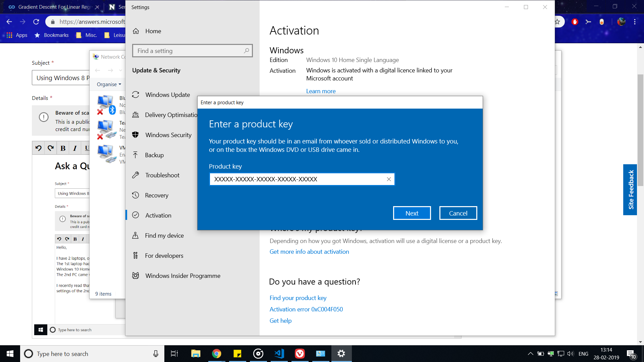Open Visual Studio Code from the taskbar
The width and height of the screenshot is (644, 362).
click(x=279, y=354)
